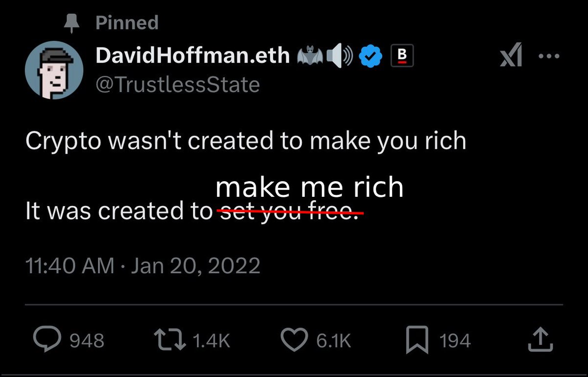Image resolution: width=588 pixels, height=377 pixels.
Task: Click the pushpin icon beside Pinned
Action: pyautogui.click(x=72, y=23)
